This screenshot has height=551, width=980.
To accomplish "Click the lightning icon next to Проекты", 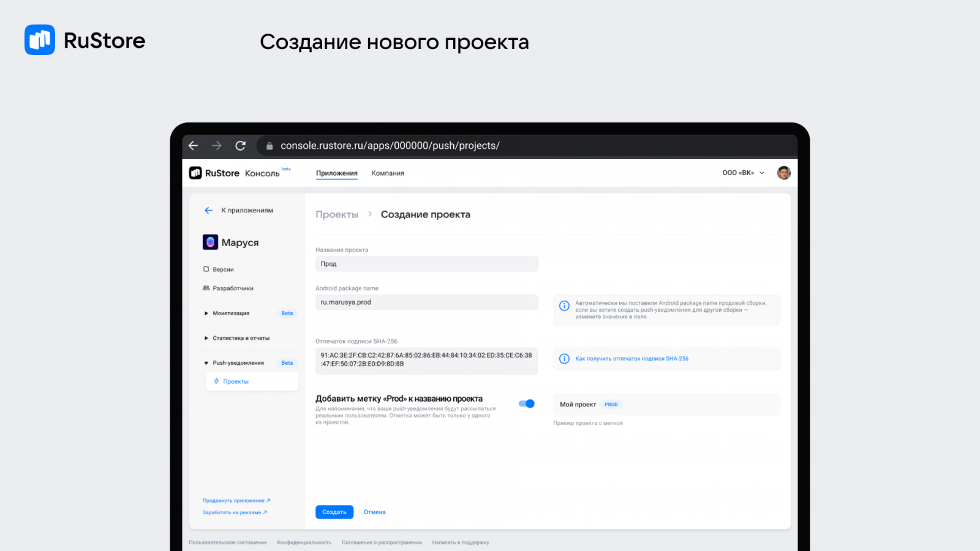I will click(216, 381).
